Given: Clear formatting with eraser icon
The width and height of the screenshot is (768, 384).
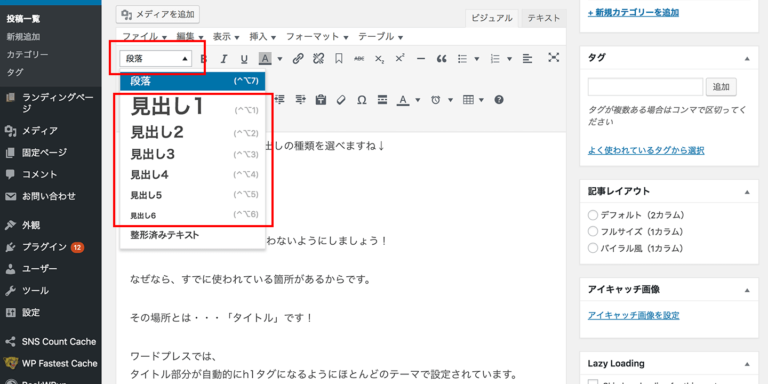Looking at the screenshot, I should [x=341, y=100].
